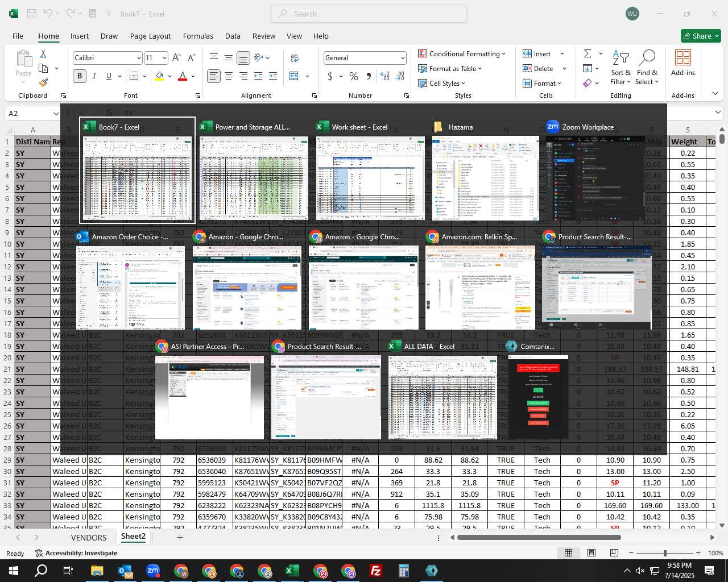Set Middle Align for cell

pyautogui.click(x=229, y=58)
